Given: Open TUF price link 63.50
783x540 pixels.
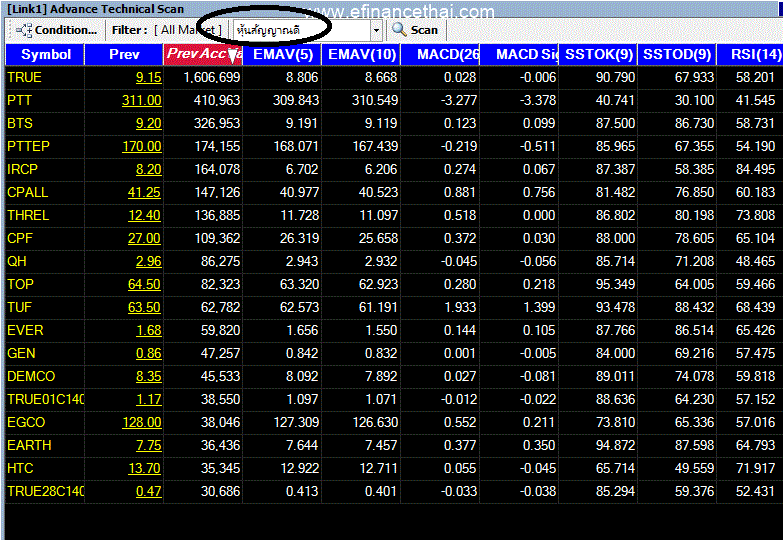Looking at the screenshot, I should (x=144, y=308).
